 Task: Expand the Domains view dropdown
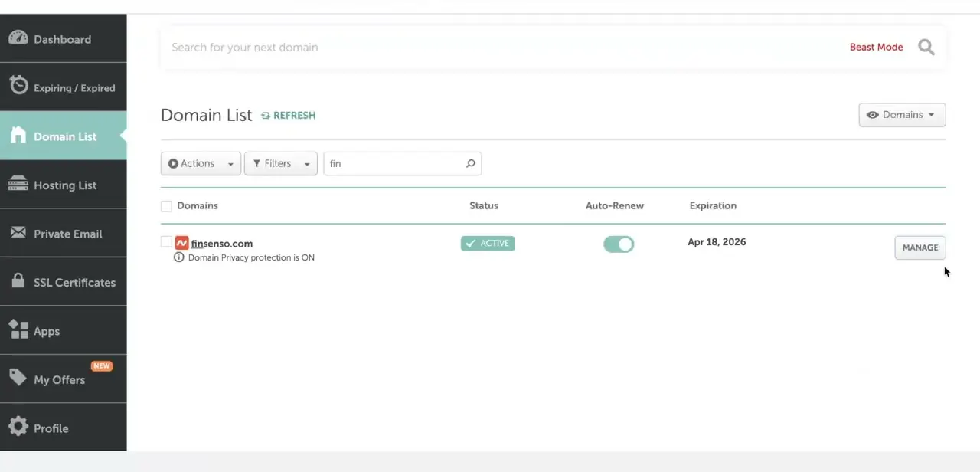902,115
